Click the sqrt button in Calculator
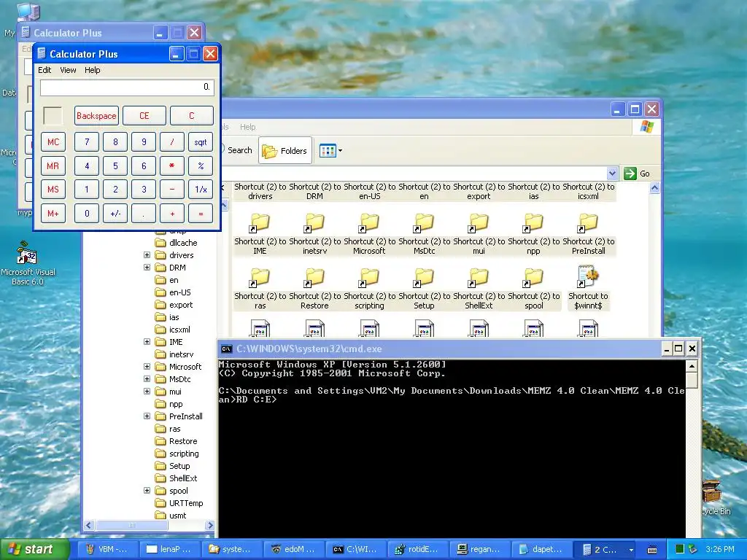 tap(201, 142)
